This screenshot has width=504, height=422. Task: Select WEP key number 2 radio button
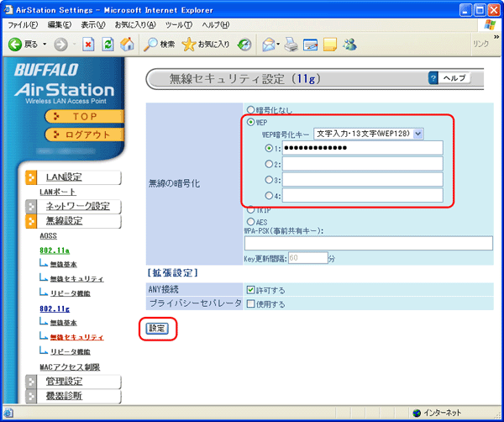pyautogui.click(x=270, y=164)
